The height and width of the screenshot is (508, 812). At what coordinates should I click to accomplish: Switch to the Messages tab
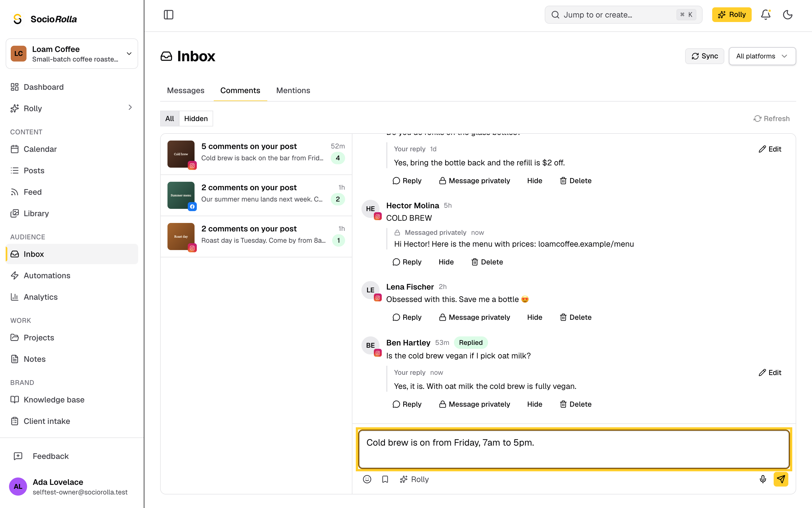186,90
